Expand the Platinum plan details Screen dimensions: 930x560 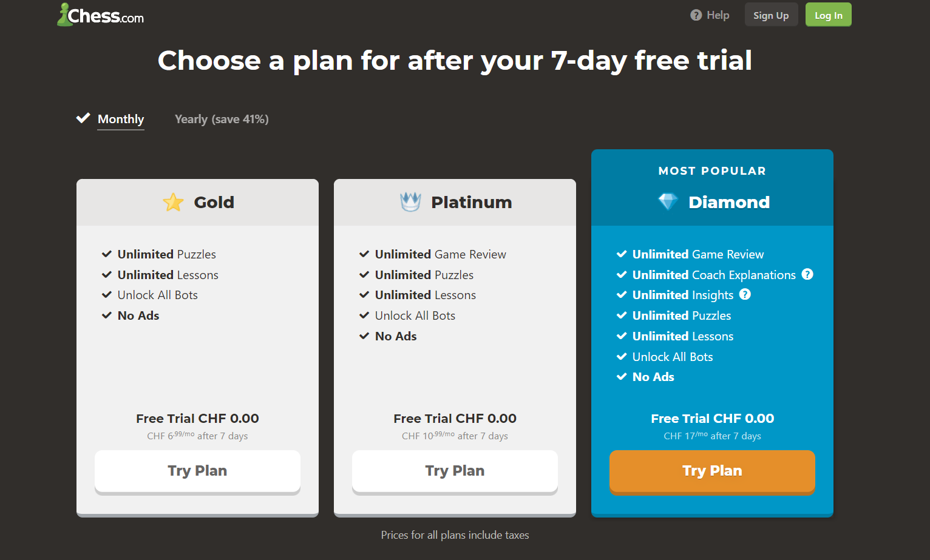pyautogui.click(x=455, y=294)
